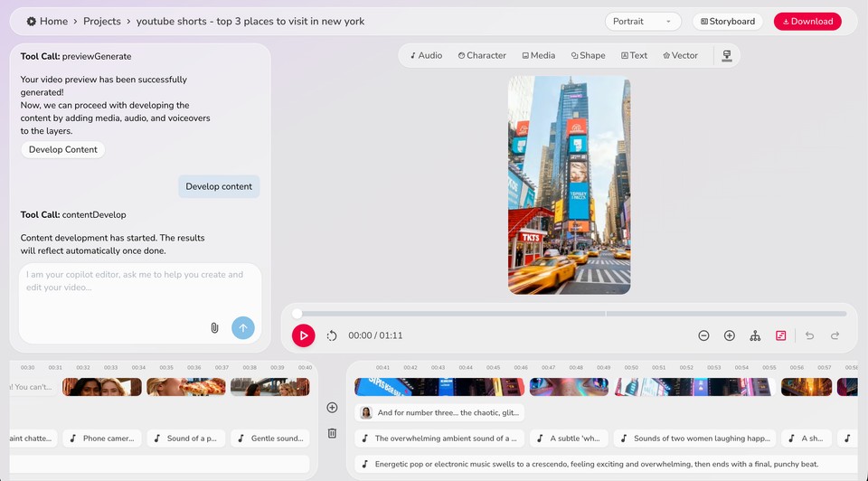This screenshot has width=868, height=481.
Task: Click the replay loop icon
Action: point(332,335)
